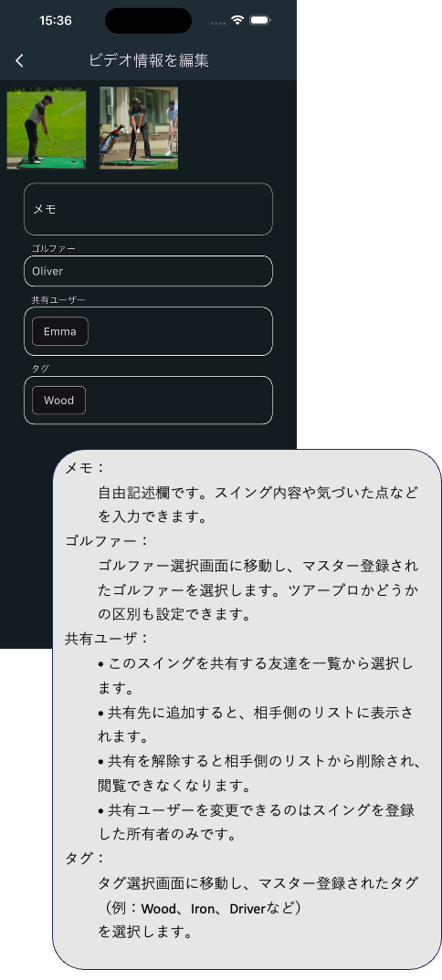Tap the 共有ユーザー field label
This screenshot has width=442, height=980.
tap(58, 299)
